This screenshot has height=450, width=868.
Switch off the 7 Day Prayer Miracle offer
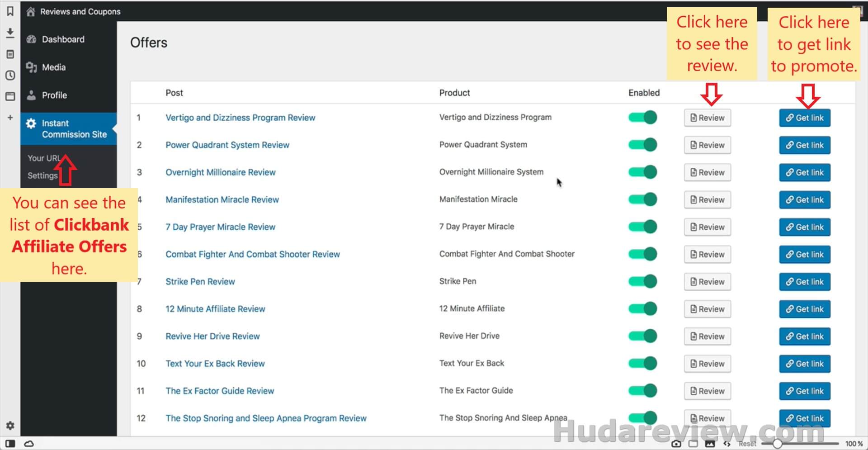click(642, 227)
